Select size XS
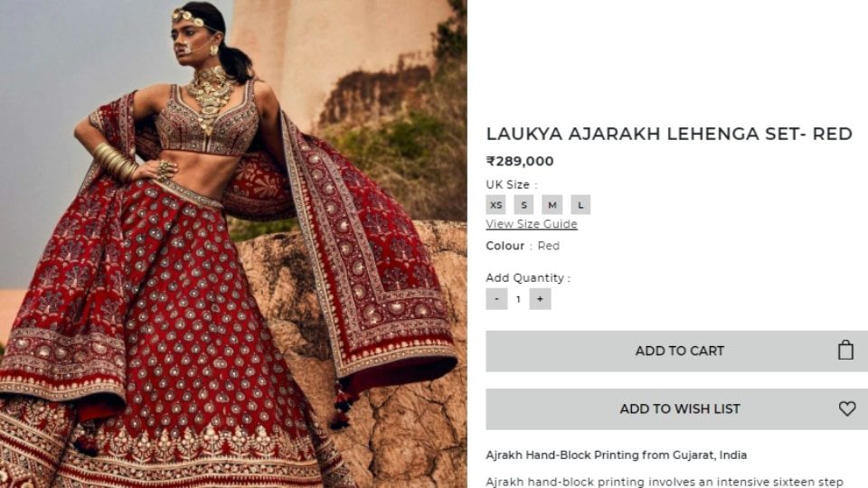Viewport: 868px width, 488px height. [496, 205]
